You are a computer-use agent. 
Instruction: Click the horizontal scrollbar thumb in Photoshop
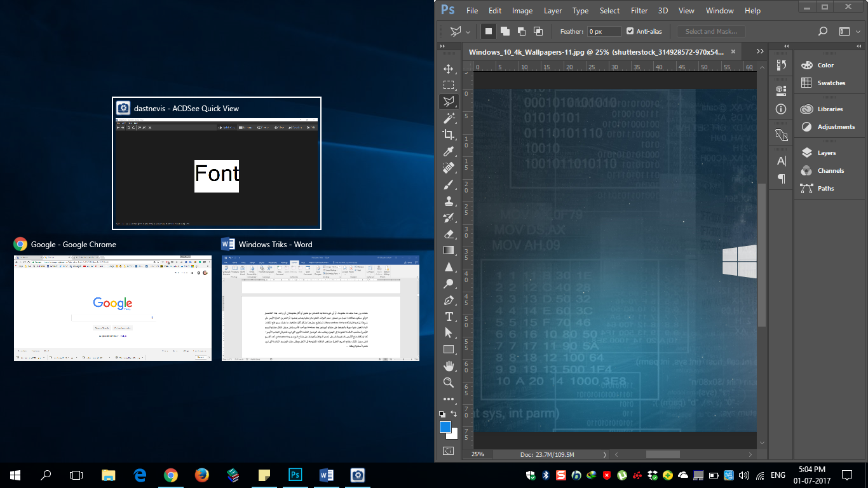[663, 454]
